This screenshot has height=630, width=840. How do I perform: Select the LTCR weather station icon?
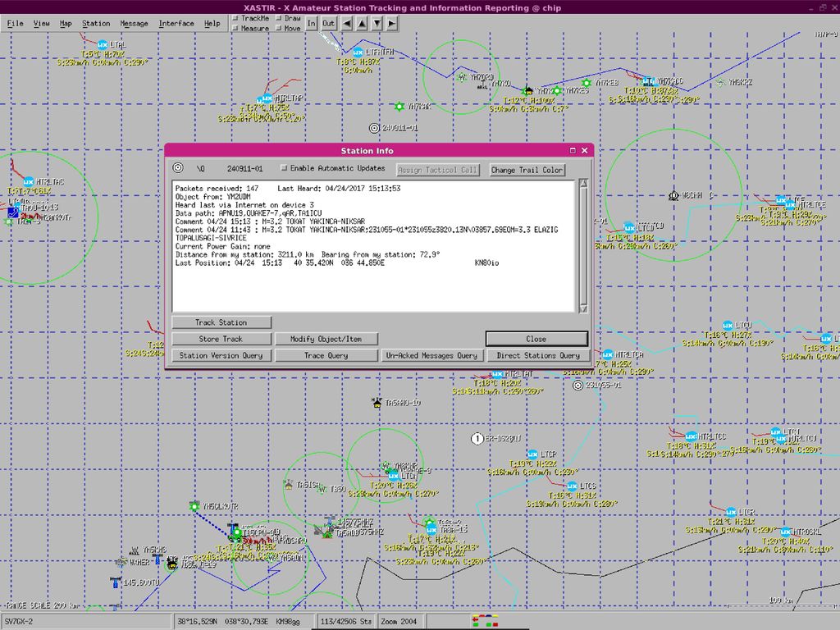pyautogui.click(x=731, y=512)
